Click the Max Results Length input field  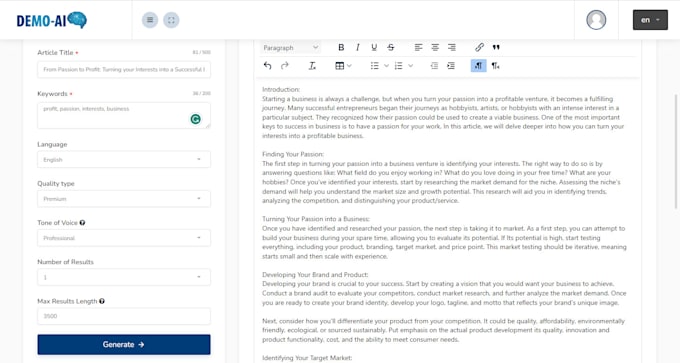[x=124, y=316]
